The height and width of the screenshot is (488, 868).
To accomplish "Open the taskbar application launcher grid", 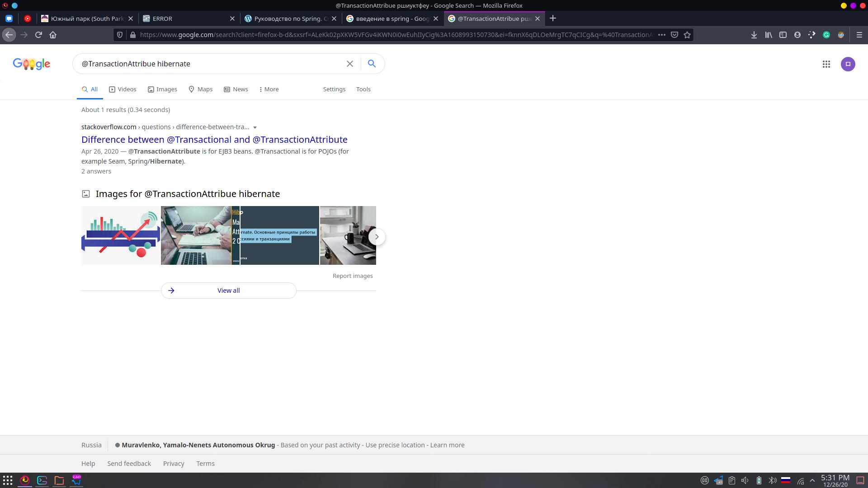I will [x=8, y=480].
